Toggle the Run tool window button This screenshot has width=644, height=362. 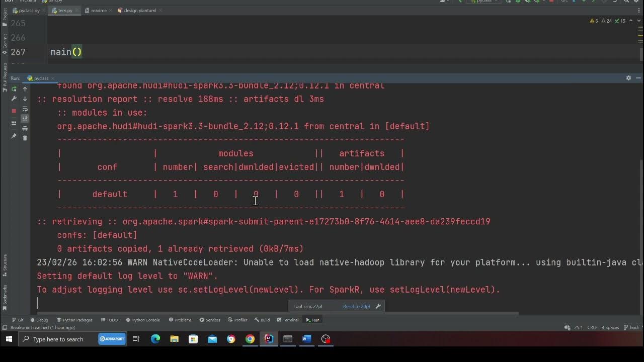pos(312,320)
